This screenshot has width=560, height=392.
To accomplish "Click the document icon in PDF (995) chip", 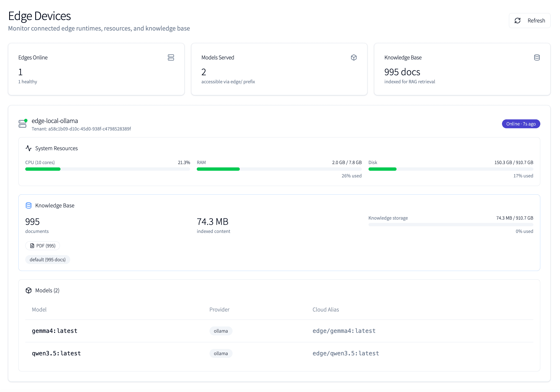I will pyautogui.click(x=32, y=246).
